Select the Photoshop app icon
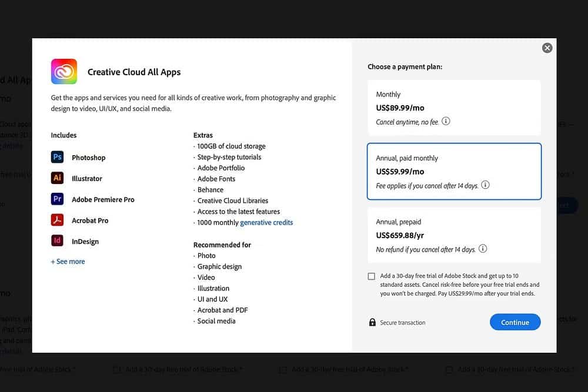Image resolution: width=588 pixels, height=392 pixels. click(57, 157)
